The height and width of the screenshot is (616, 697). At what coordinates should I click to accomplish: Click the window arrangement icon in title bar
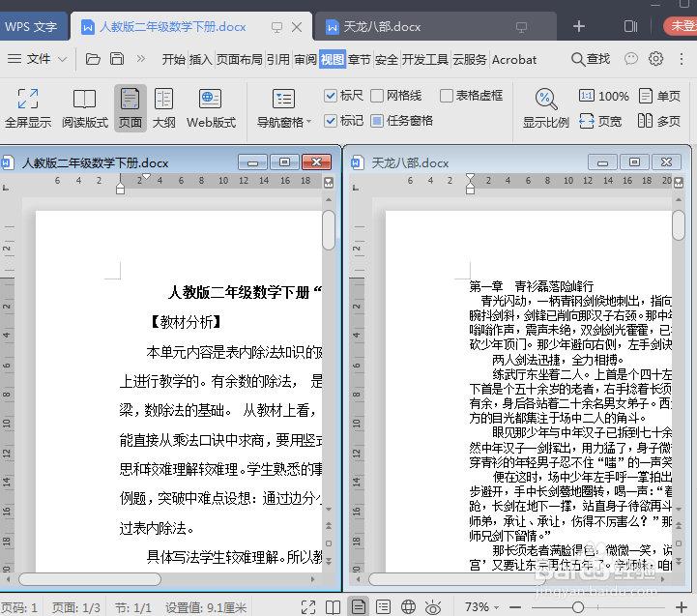tap(630, 26)
